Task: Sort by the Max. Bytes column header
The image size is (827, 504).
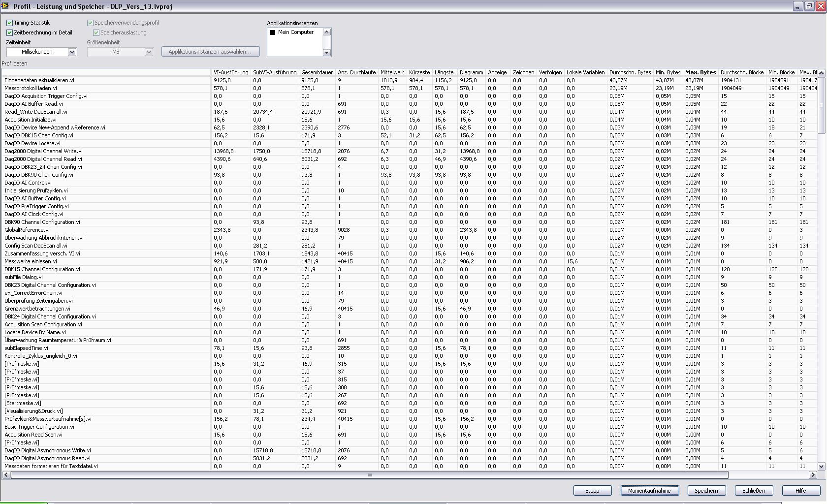Action: pos(700,72)
